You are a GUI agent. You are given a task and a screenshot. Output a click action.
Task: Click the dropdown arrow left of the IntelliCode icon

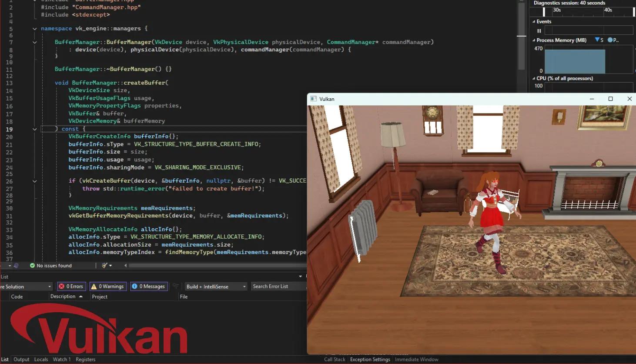click(x=10, y=266)
